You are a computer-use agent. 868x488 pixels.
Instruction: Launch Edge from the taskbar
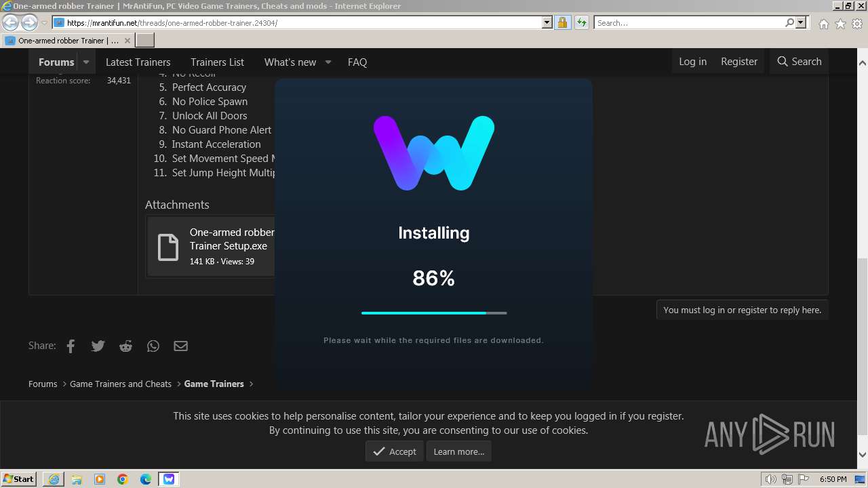pyautogui.click(x=146, y=479)
